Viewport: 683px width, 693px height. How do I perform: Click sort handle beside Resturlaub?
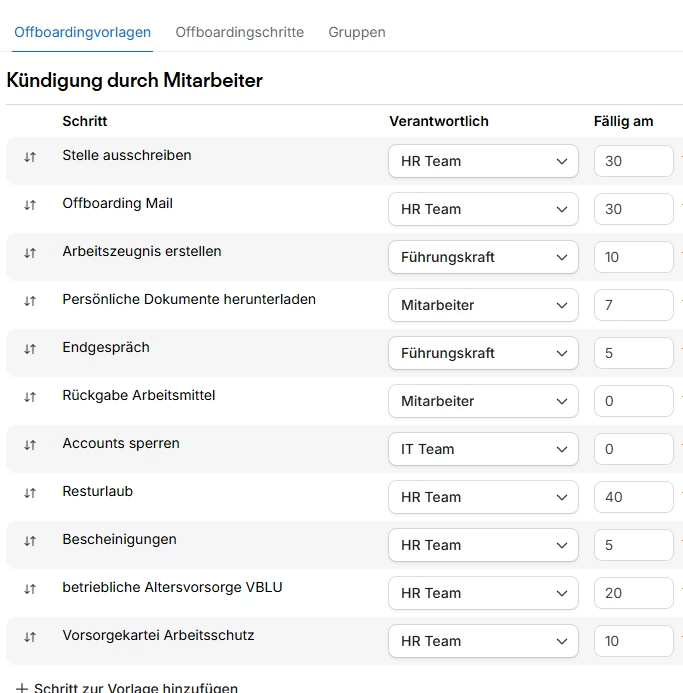point(30,493)
